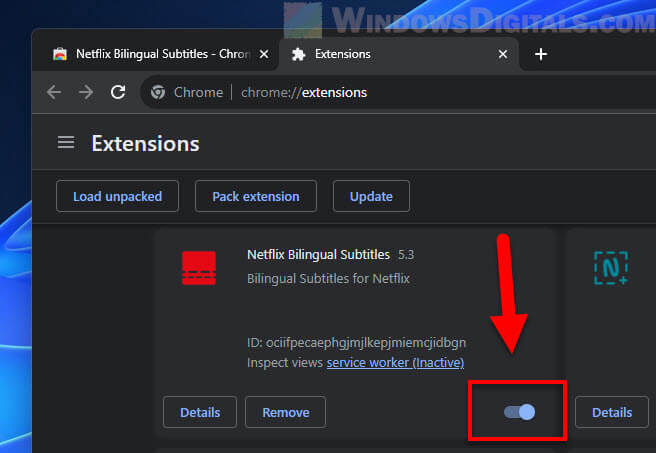The height and width of the screenshot is (453, 656).
Task: Click the Inspect views label
Action: pos(284,362)
